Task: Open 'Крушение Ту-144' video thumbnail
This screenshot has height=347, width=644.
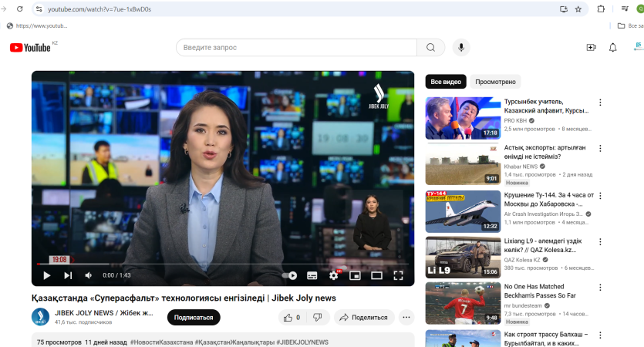Action: [463, 211]
